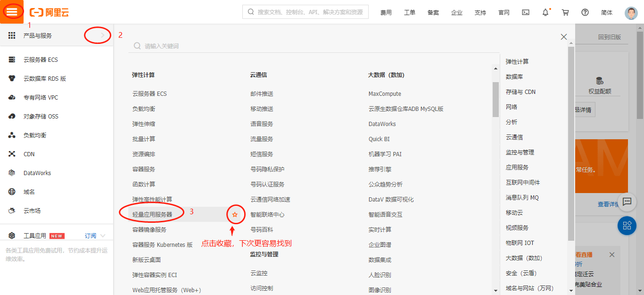Click the 对象存储 OSS sidebar icon
The image size is (644, 295).
pyautogui.click(x=12, y=116)
